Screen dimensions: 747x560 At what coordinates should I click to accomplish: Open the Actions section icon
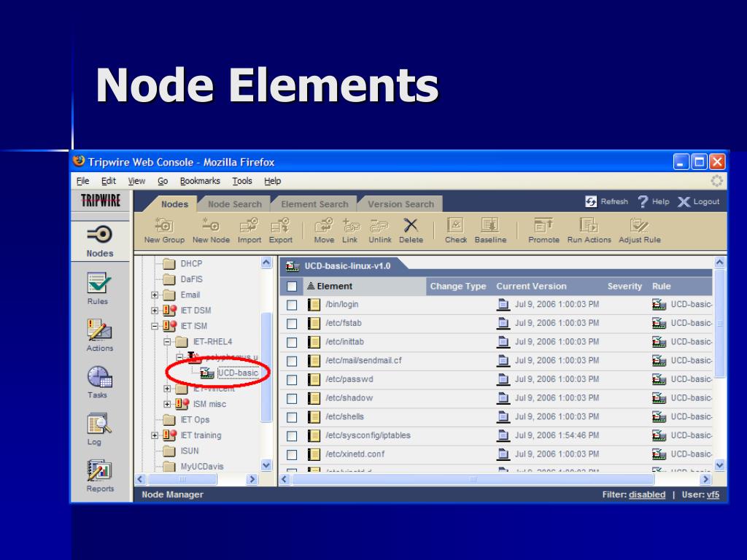click(99, 330)
